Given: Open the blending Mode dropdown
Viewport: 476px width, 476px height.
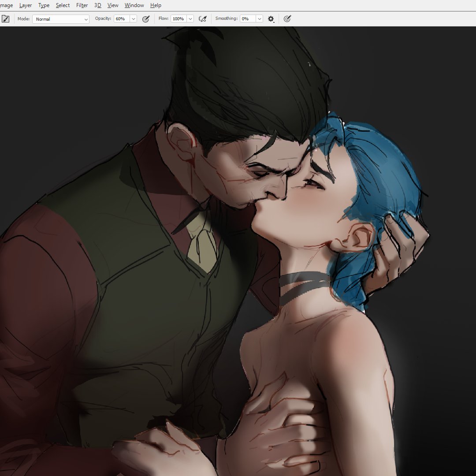Looking at the screenshot, I should pos(61,19).
